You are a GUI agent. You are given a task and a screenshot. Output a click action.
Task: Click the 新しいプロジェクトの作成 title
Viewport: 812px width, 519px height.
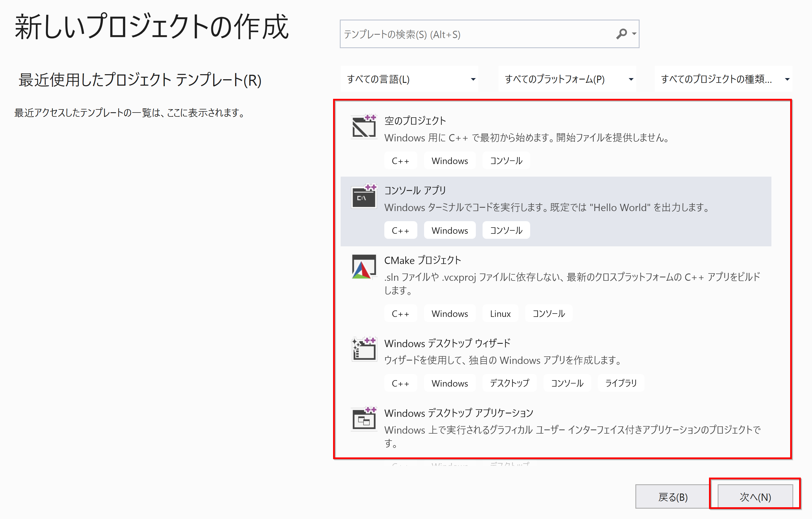pyautogui.click(x=151, y=27)
